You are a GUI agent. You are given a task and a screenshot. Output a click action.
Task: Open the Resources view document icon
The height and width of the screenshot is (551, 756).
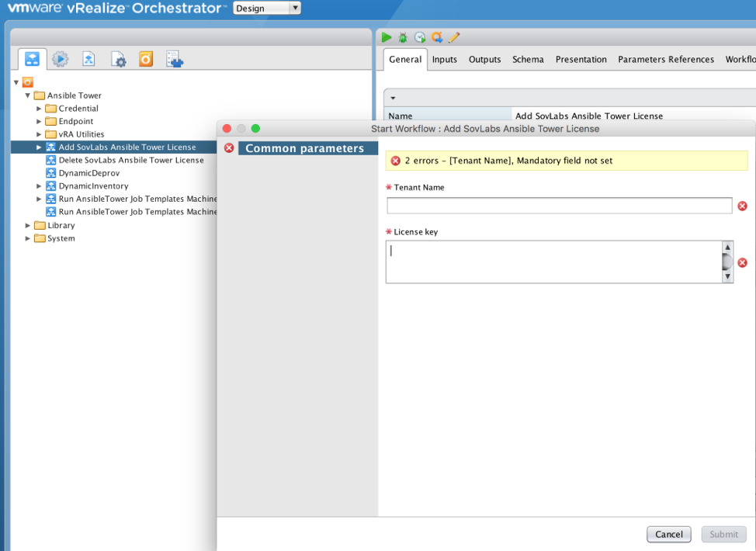[x=88, y=59]
